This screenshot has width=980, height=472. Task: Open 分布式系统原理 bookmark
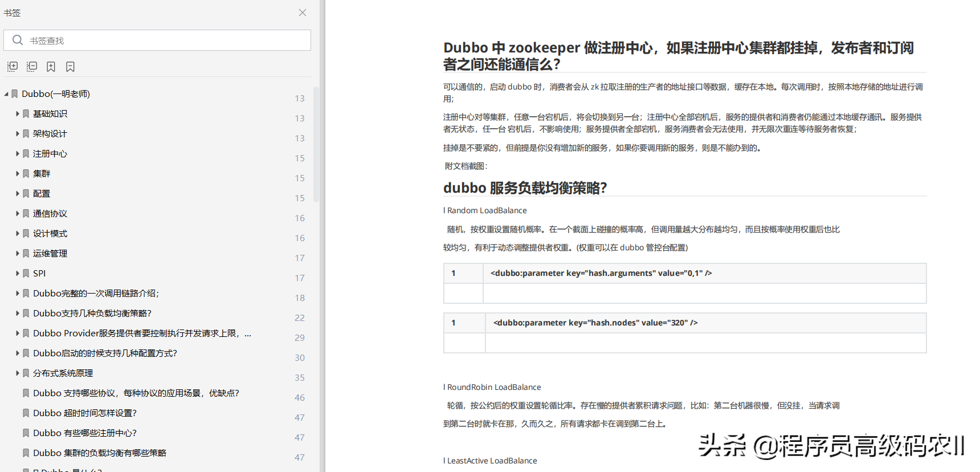(63, 373)
